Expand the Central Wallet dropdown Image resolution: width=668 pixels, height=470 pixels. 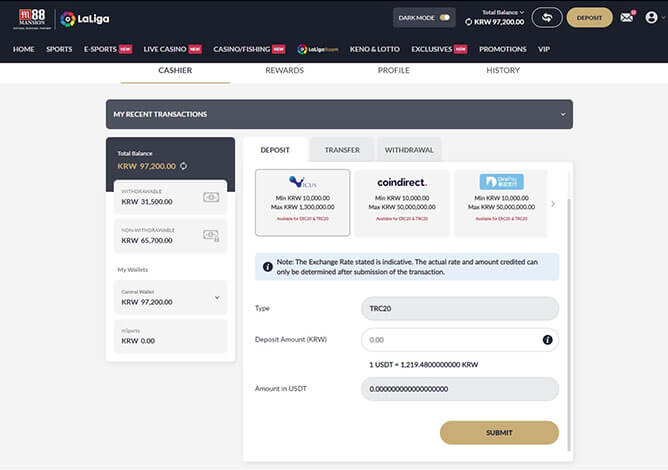[217, 297]
